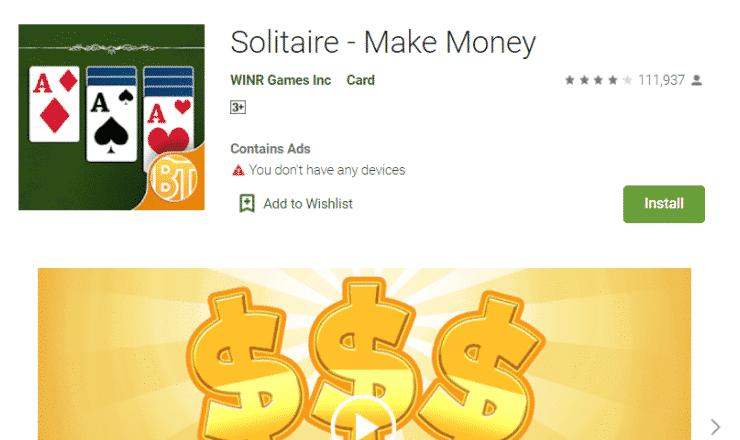Screen dimensions: 740x440
Task: Click the You don't have any devices message
Action: [x=327, y=170]
